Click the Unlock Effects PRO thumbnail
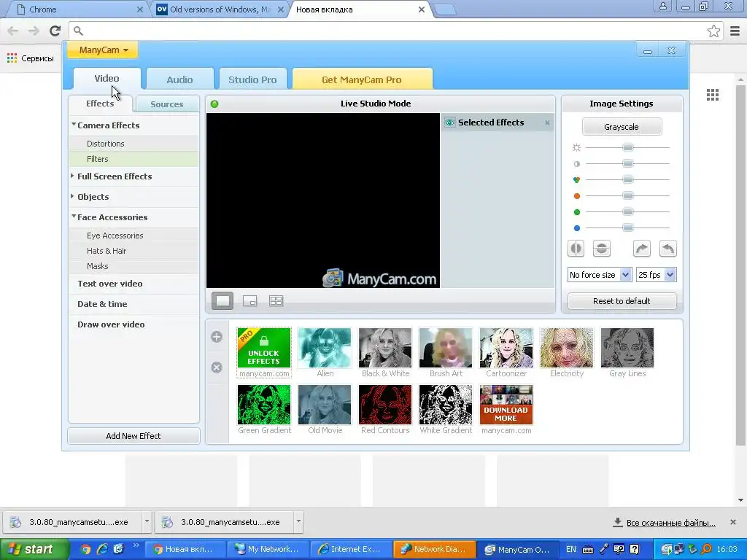Screen dimensions: 747x560 coord(264,348)
